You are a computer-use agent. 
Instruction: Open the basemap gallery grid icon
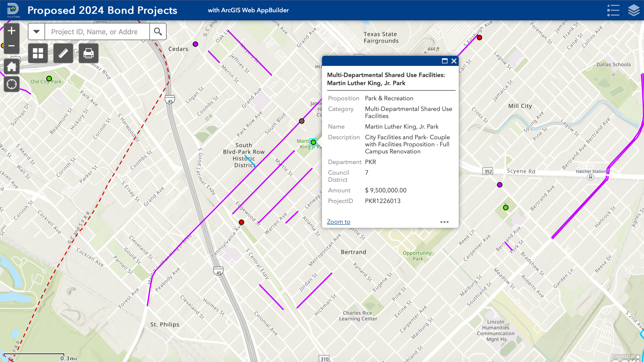(x=38, y=53)
